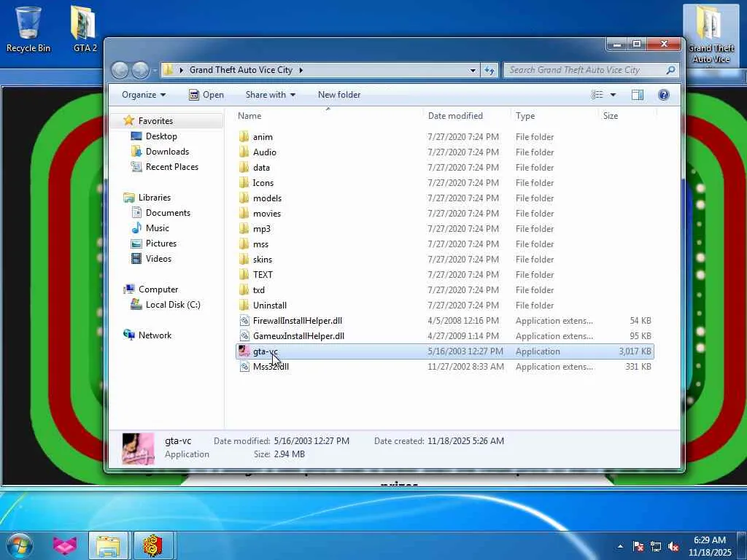Sort by the Name column header

tap(249, 116)
